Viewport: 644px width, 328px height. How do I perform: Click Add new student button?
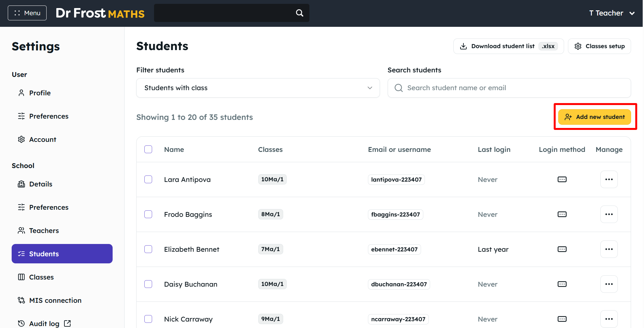(x=594, y=117)
